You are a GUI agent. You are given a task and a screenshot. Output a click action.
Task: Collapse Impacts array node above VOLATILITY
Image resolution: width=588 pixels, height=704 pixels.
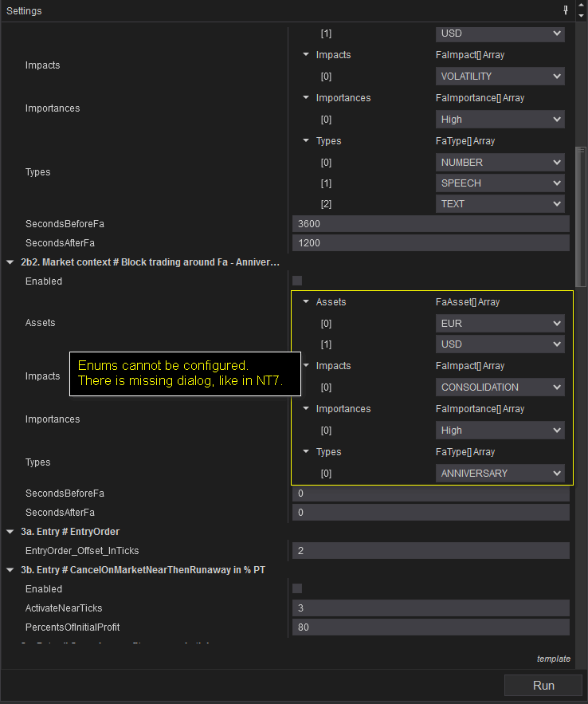(306, 54)
